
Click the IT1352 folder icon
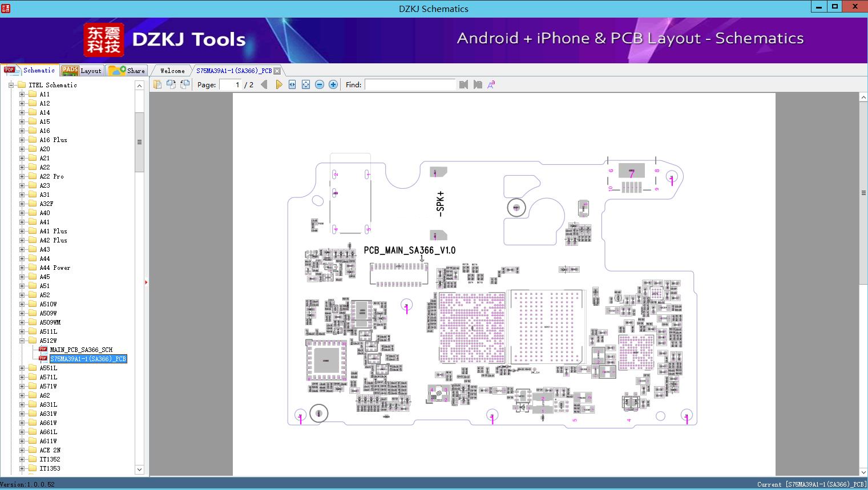tap(33, 459)
